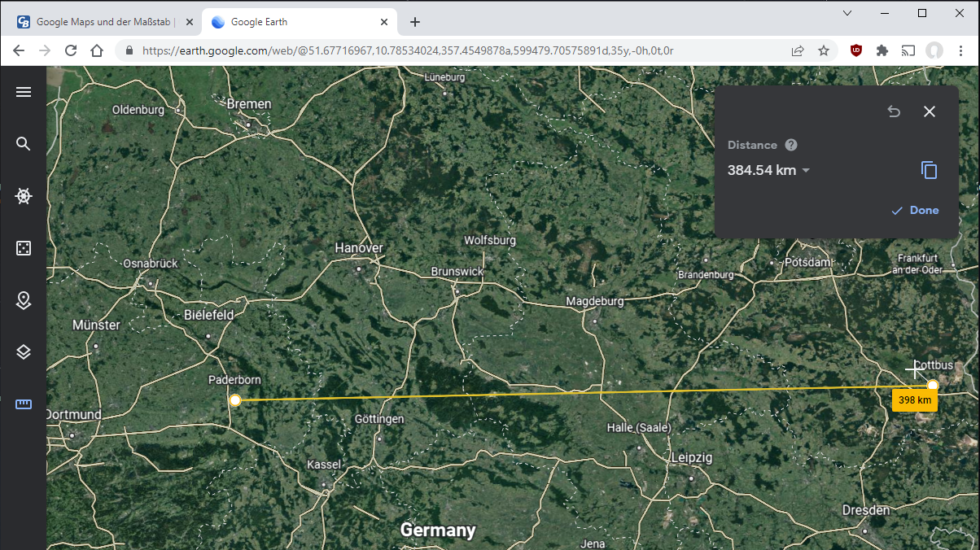The height and width of the screenshot is (550, 980).
Task: Click the measurement end point near Cottbus
Action: (933, 386)
